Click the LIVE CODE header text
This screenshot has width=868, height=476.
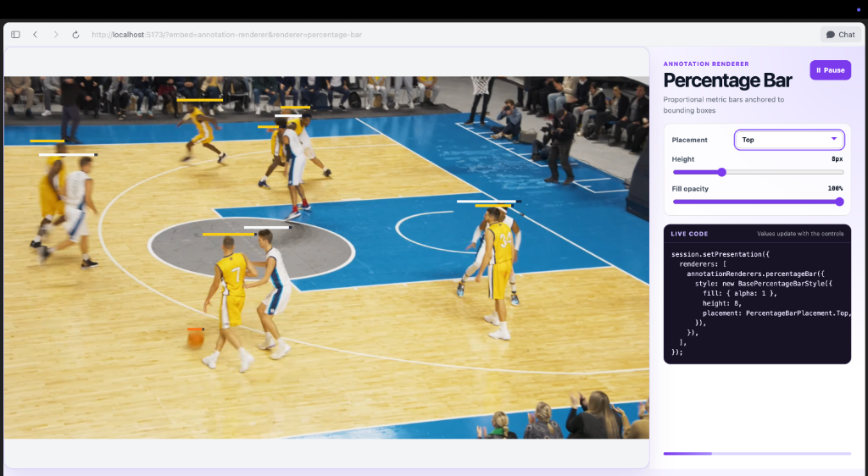point(689,234)
